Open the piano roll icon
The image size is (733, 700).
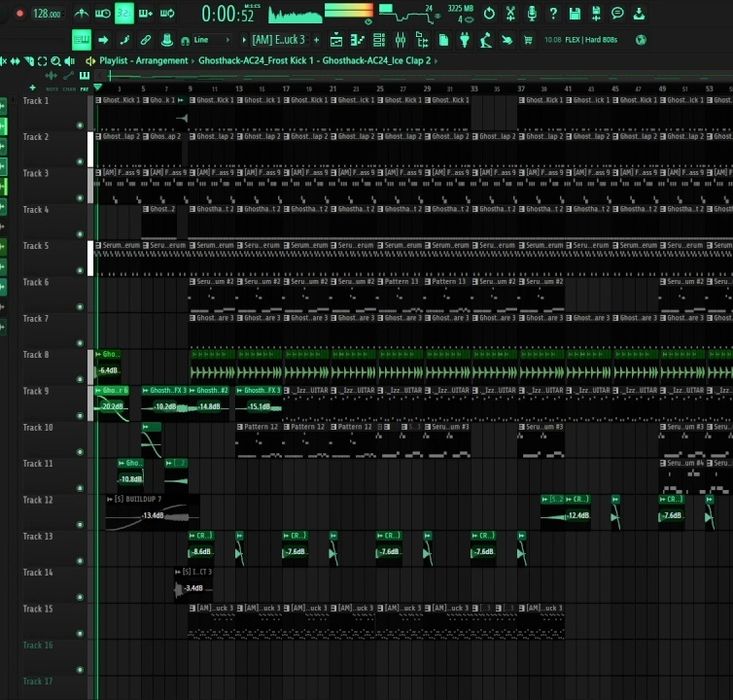[358, 40]
